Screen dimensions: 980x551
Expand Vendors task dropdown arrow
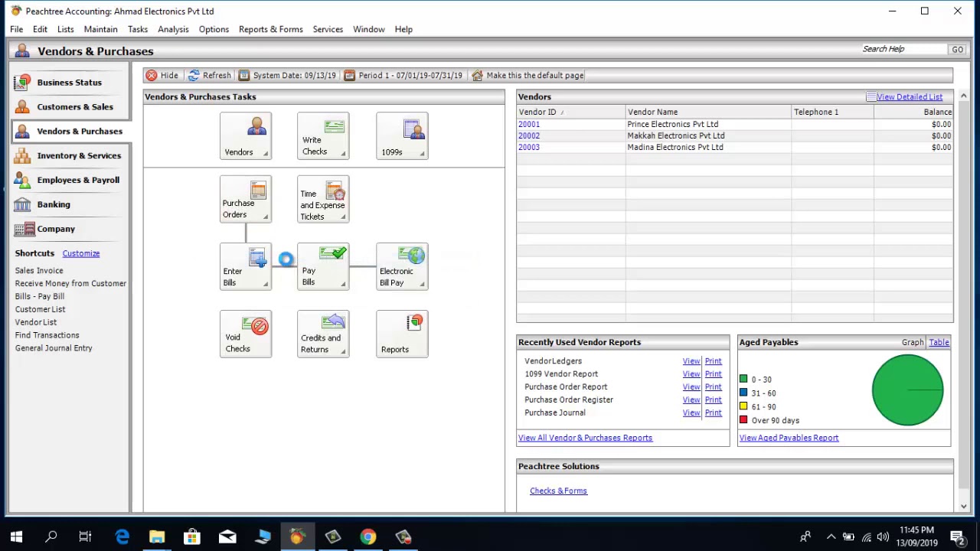click(x=266, y=154)
